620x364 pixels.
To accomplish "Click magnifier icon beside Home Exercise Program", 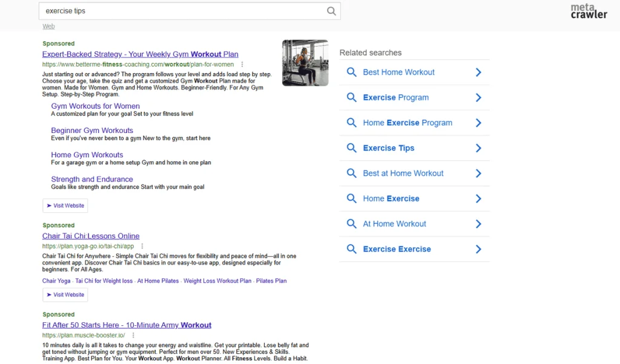I will click(x=352, y=123).
